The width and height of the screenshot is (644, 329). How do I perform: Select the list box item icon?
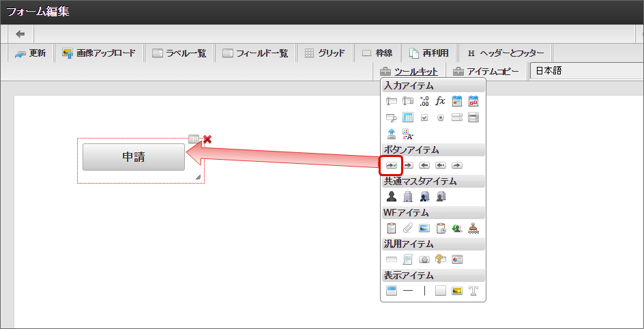pyautogui.click(x=473, y=117)
